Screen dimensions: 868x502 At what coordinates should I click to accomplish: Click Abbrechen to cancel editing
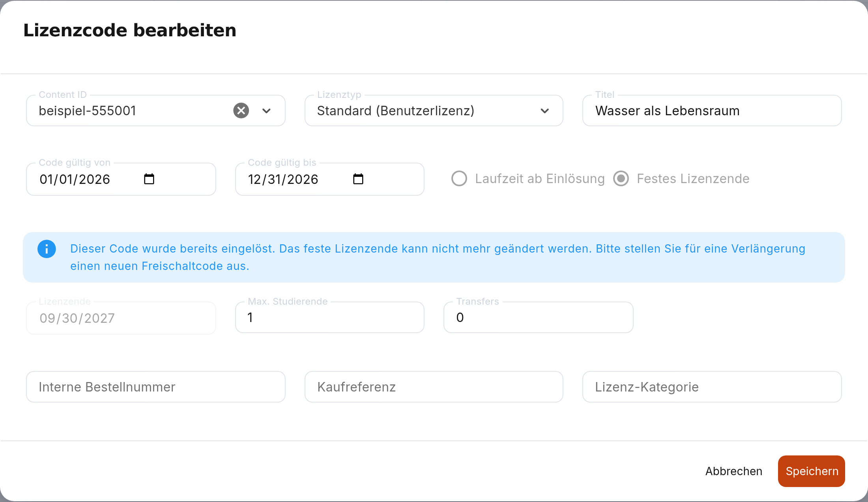(x=734, y=471)
